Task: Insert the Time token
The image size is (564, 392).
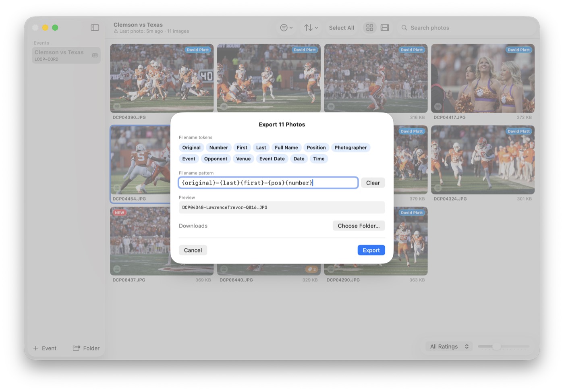Action: (319, 159)
